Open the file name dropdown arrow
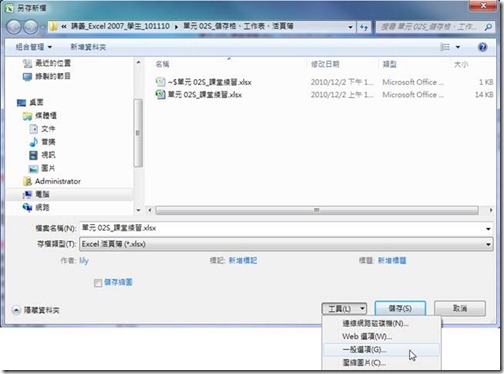 point(488,229)
